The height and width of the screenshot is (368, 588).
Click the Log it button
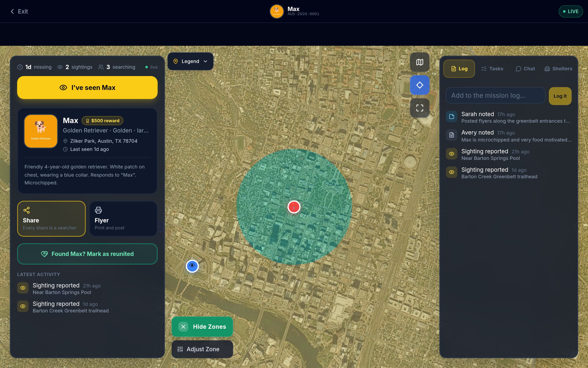pos(560,96)
